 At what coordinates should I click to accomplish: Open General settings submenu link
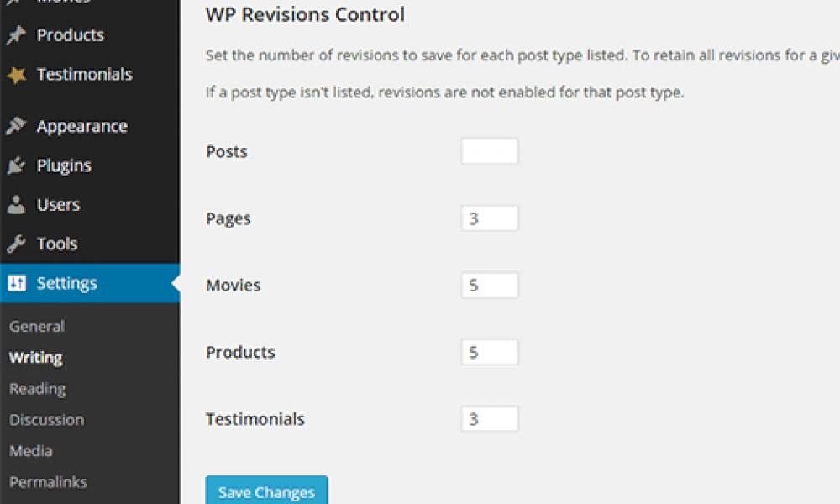[x=37, y=327]
